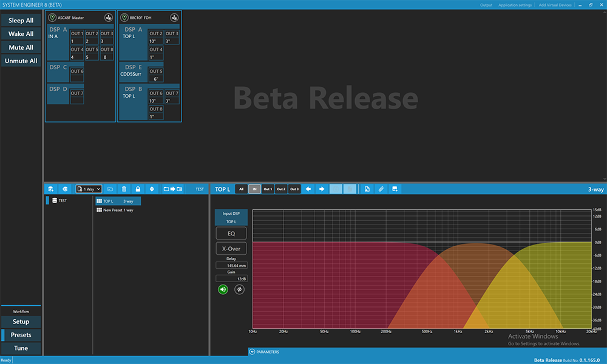
Task: Click the locate pin on ASC48F Master
Action: 52,18
